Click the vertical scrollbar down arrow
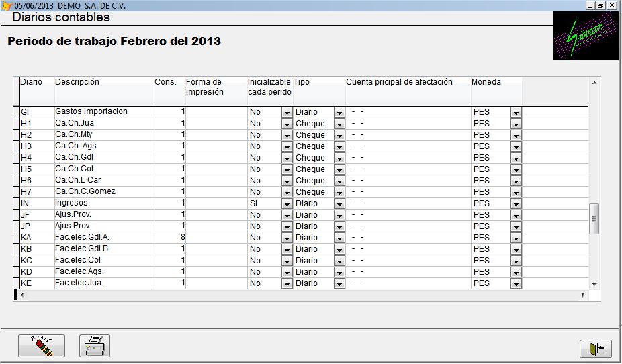Screen dimensions: 622x364 (594, 284)
